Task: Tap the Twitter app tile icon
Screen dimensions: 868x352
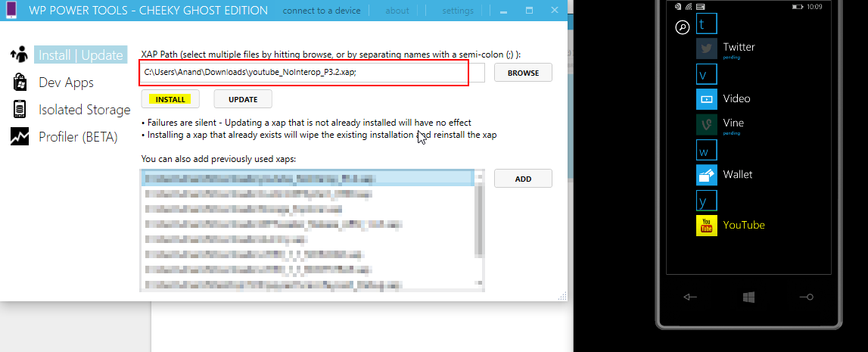Action: pyautogui.click(x=707, y=49)
